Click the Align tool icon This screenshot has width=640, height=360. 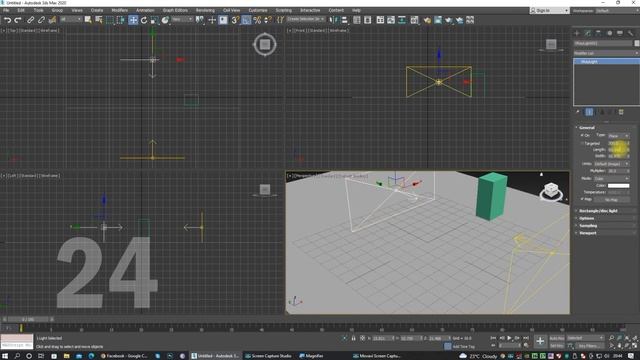(344, 20)
